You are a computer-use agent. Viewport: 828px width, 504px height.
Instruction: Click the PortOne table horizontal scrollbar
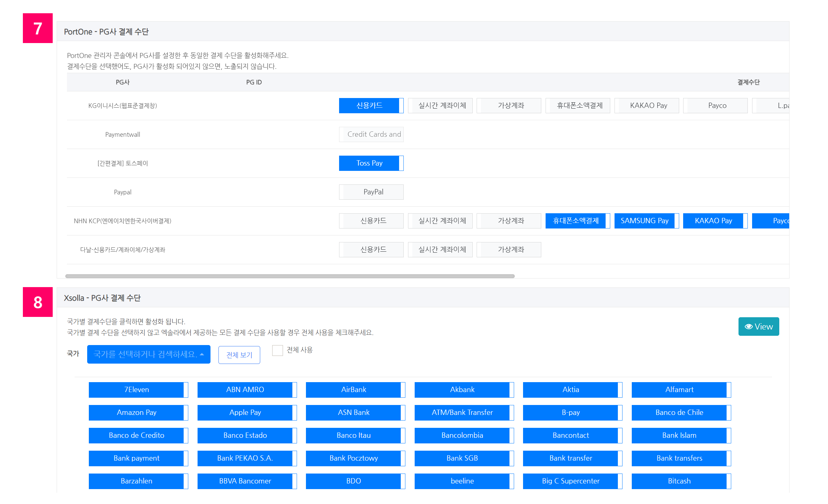click(290, 276)
